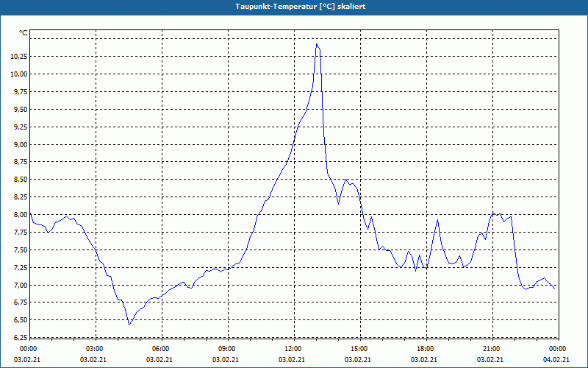The image size is (588, 368).
Task: Click the 7,25 y-axis label
Action: [21, 268]
